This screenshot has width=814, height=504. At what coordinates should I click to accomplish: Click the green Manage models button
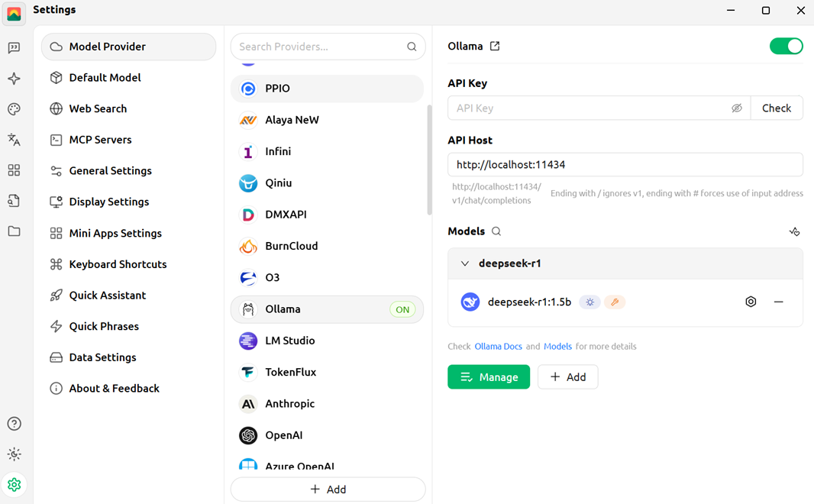pyautogui.click(x=489, y=376)
